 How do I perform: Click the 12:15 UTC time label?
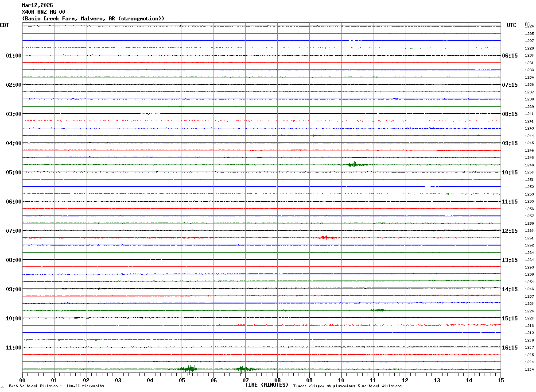tap(509, 231)
